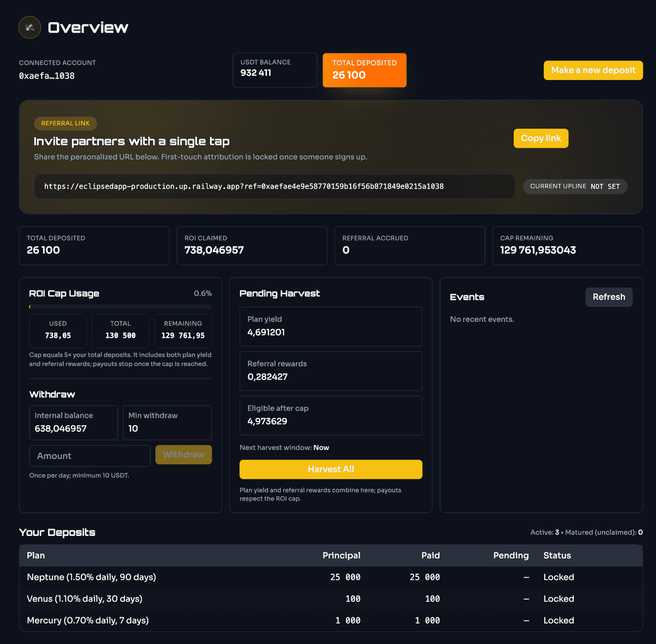
Task: Click the Referral Link label pill
Action: click(65, 124)
